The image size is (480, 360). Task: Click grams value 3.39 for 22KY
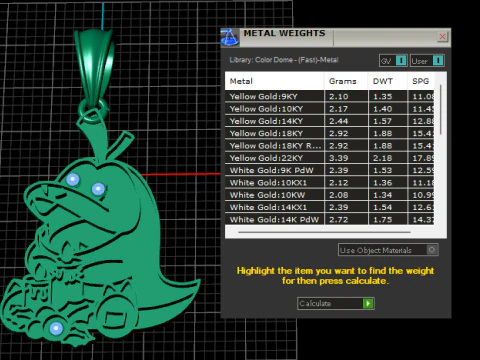click(339, 158)
